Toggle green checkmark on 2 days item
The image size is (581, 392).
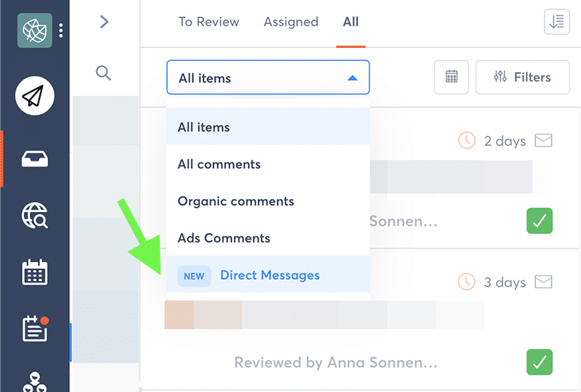point(540,221)
